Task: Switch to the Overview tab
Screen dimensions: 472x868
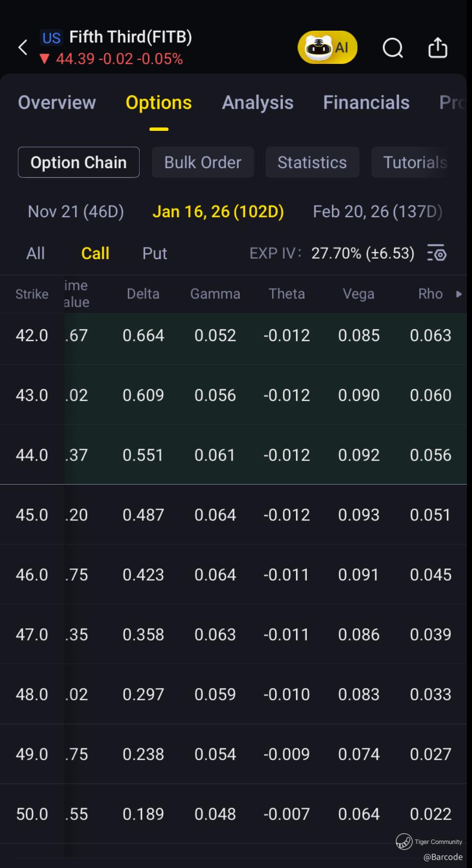Action: coord(57,102)
